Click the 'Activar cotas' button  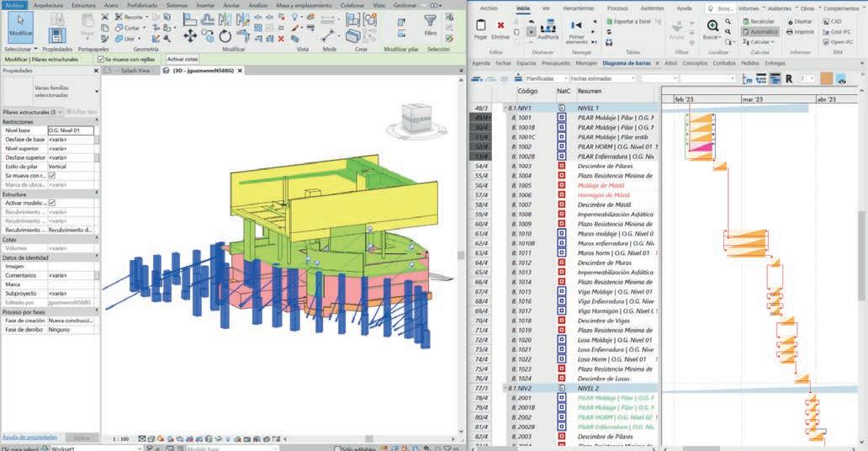(x=183, y=60)
